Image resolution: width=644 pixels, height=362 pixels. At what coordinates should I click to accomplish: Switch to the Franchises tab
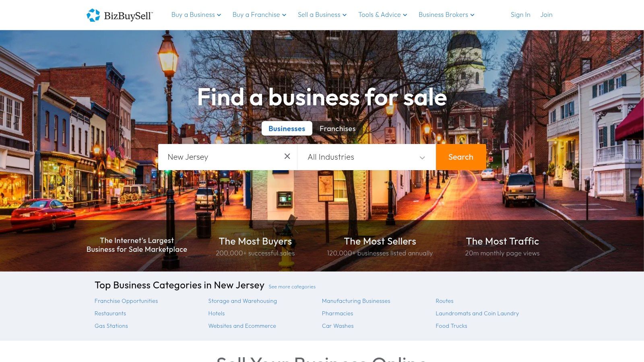coord(337,129)
